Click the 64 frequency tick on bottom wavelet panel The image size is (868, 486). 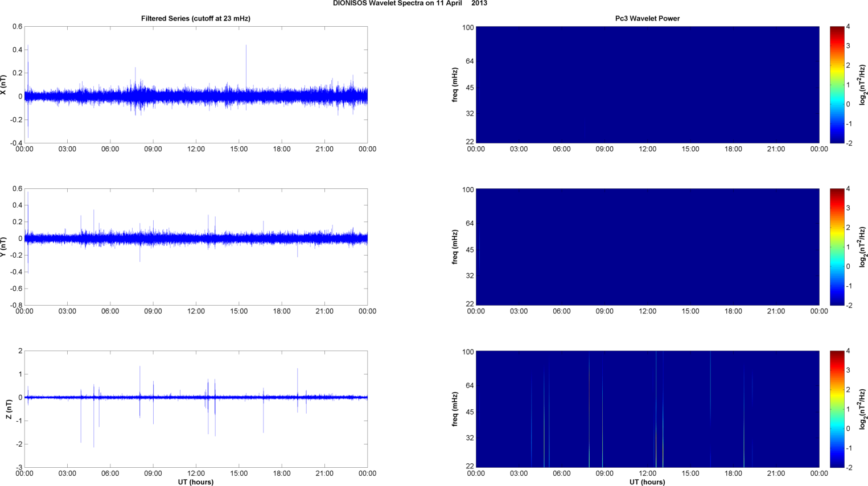point(470,385)
